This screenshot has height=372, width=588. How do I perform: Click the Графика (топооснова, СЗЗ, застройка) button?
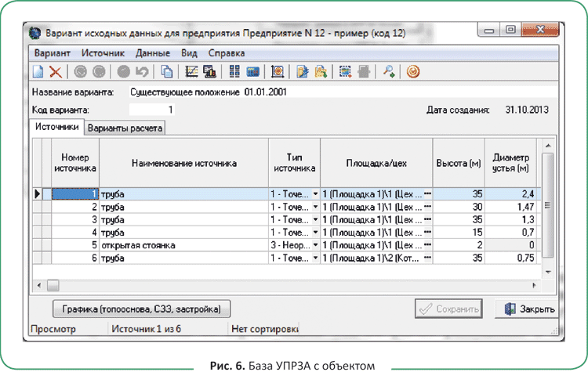pyautogui.click(x=141, y=309)
